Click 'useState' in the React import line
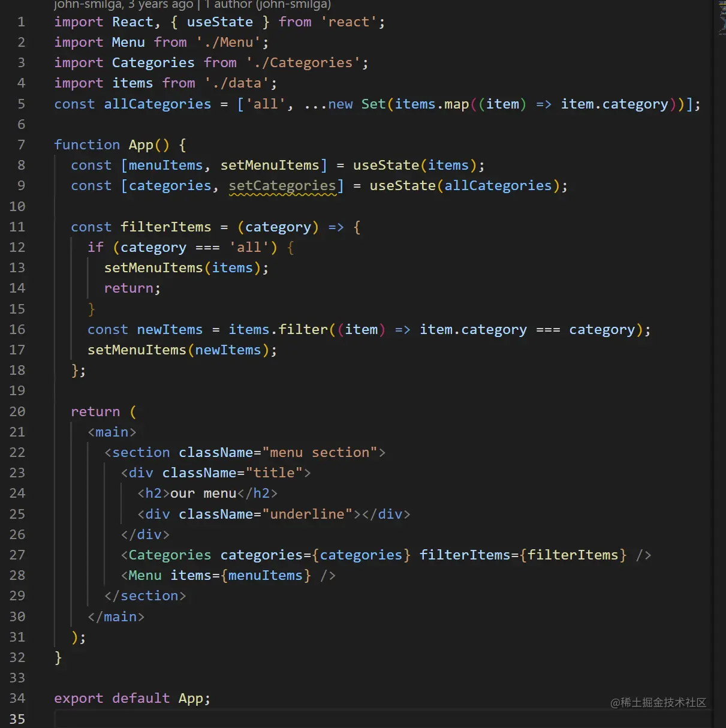This screenshot has width=726, height=728. tap(220, 22)
